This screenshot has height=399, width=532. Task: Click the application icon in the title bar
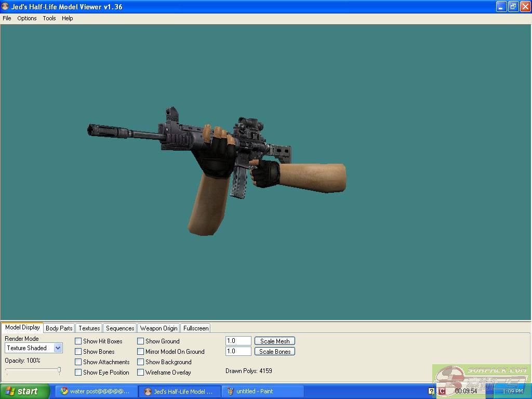tap(5, 7)
